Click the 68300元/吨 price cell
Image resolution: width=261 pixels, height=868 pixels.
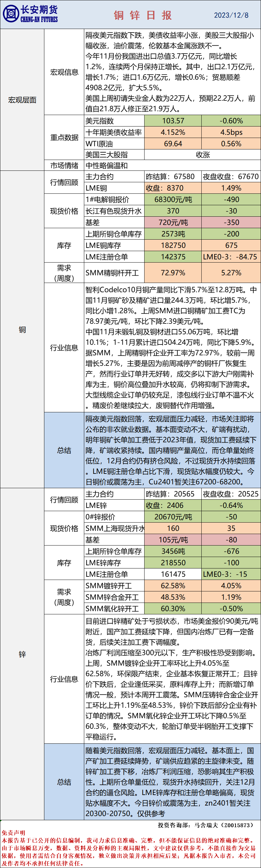(x=173, y=199)
